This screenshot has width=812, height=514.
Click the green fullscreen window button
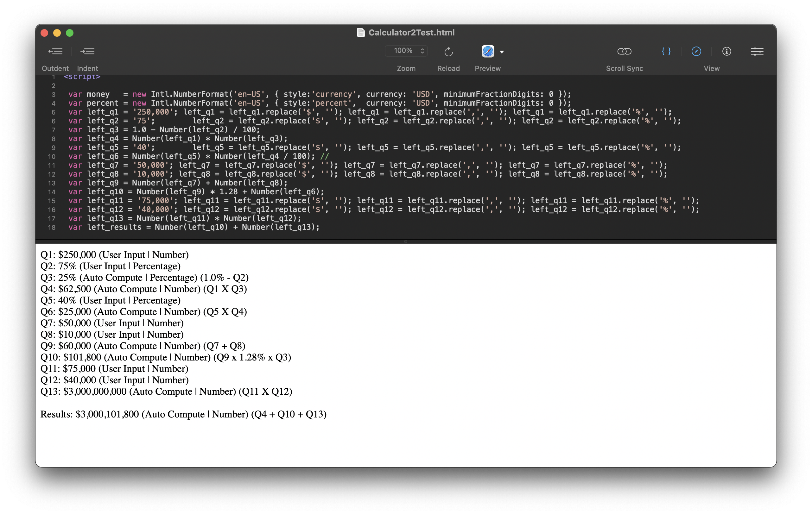click(x=70, y=33)
